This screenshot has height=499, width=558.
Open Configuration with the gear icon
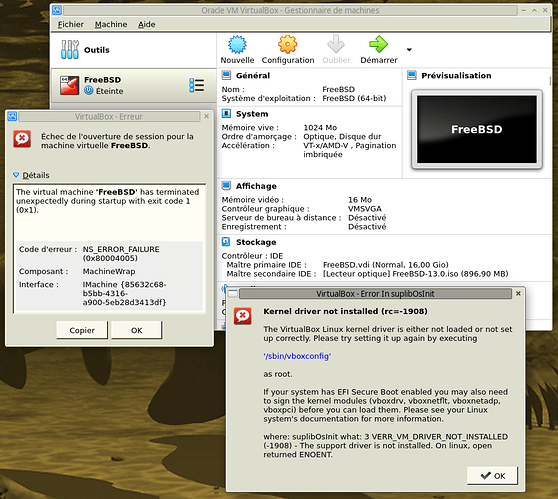288,44
